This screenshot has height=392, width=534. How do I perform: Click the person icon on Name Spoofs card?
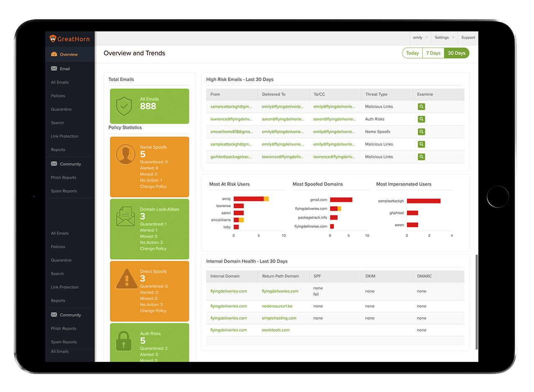125,154
